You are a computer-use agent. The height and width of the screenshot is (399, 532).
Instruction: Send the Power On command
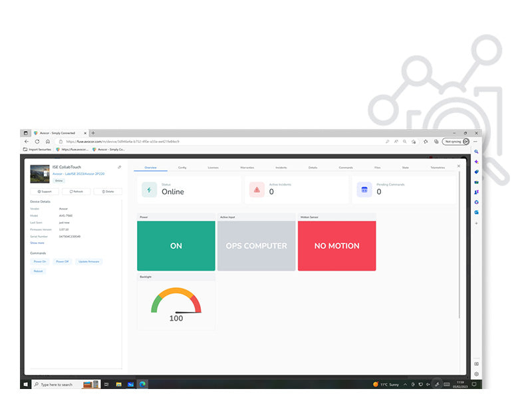click(x=40, y=261)
